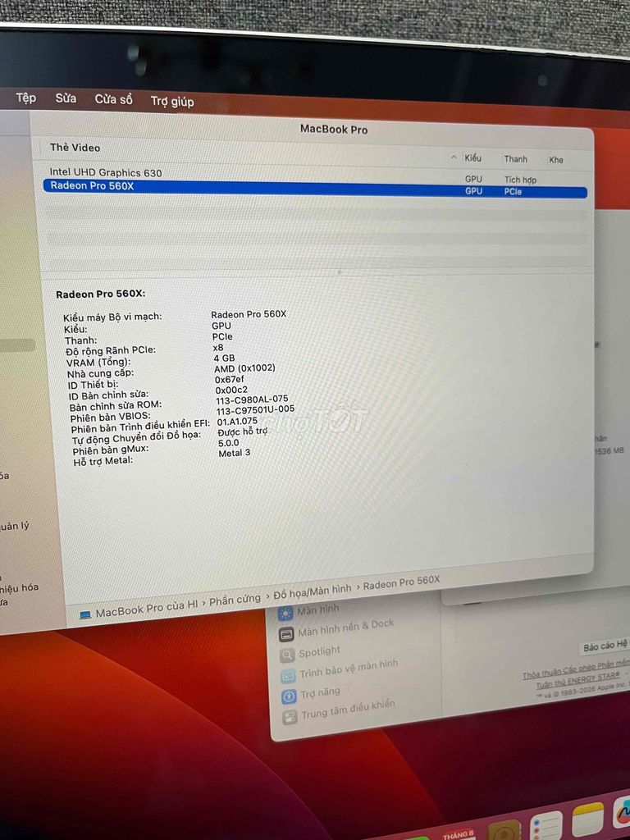Click the Trình bảo vệ màn hình icon
This screenshot has height=840, width=630.
click(x=288, y=676)
